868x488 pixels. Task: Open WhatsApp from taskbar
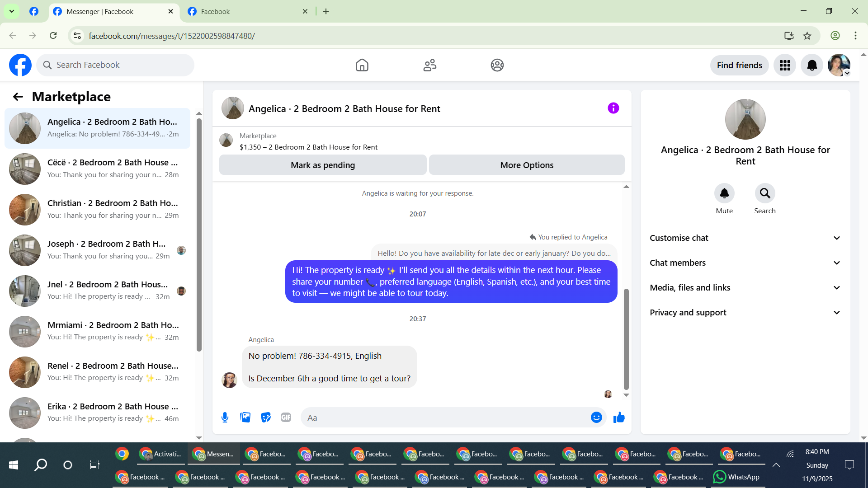pyautogui.click(x=736, y=477)
